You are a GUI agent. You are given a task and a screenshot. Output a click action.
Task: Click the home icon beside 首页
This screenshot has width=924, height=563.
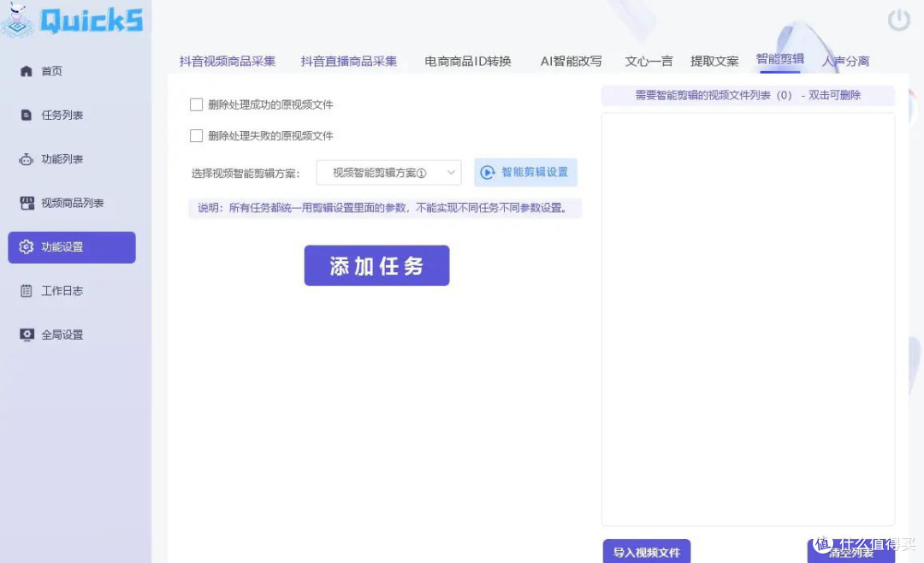click(x=26, y=71)
